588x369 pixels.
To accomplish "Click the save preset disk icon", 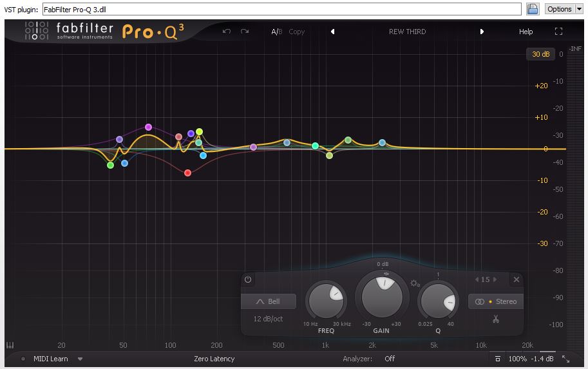I will coord(533,9).
